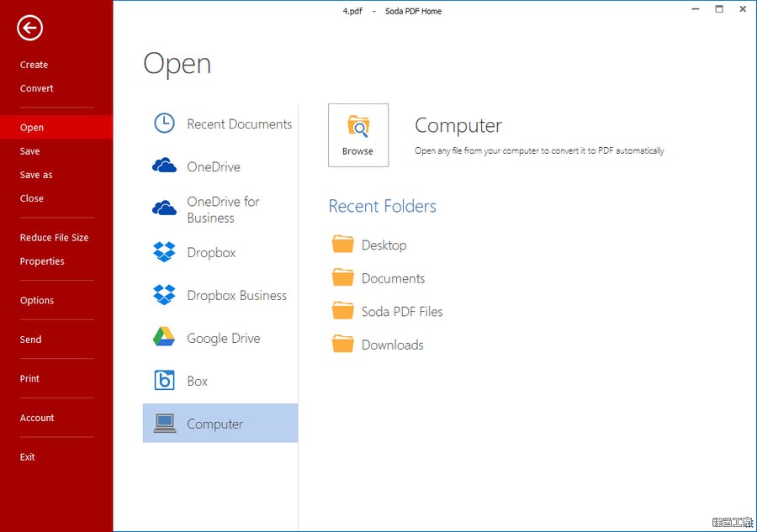Image resolution: width=757 pixels, height=532 pixels.
Task: Open the Documents recent folder name
Action: pyautogui.click(x=394, y=278)
